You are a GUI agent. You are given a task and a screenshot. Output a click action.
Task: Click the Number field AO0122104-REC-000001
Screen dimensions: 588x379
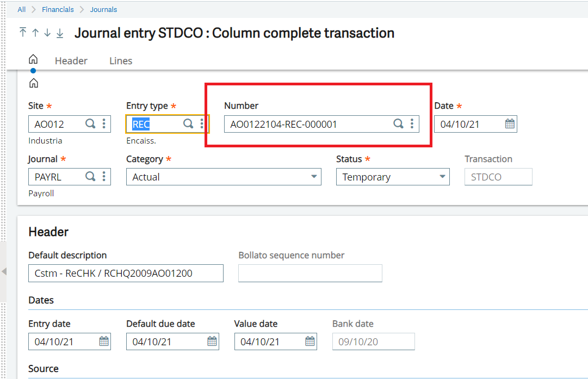321,124
